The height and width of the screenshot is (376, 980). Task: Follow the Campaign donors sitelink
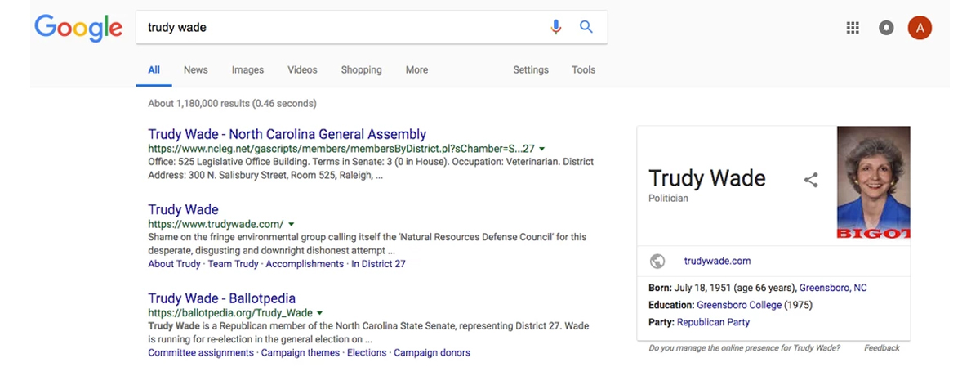[432, 353]
